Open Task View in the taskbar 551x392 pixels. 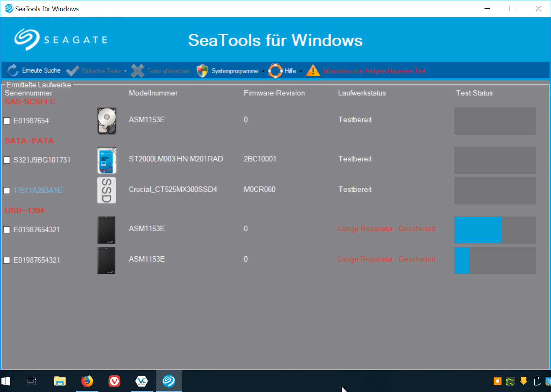32,381
